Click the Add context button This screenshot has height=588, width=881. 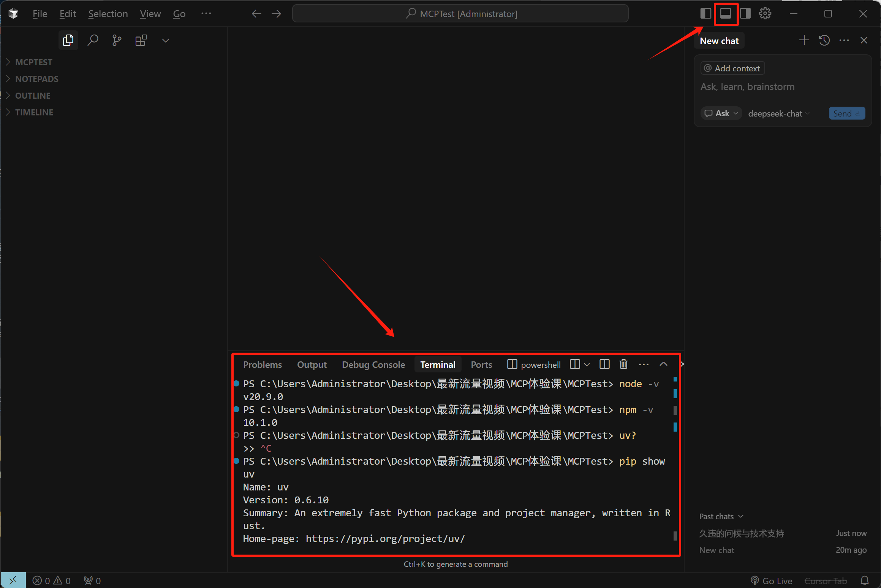(732, 68)
